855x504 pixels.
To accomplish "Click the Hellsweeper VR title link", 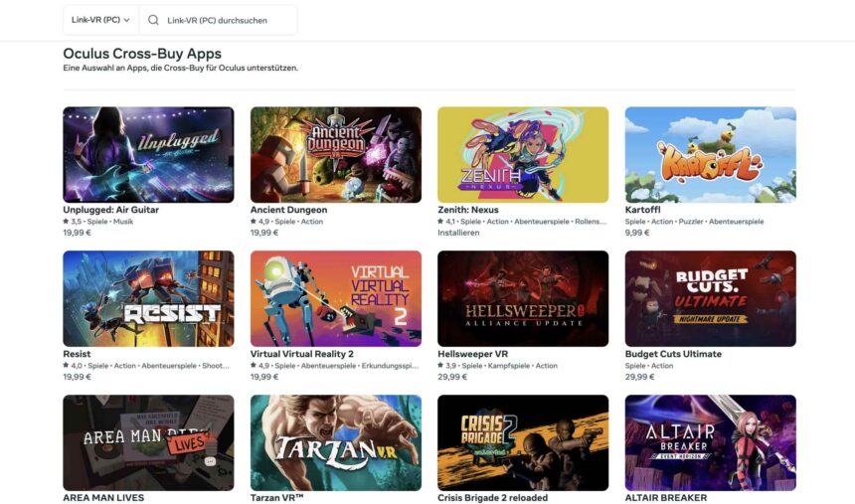I will [473, 354].
